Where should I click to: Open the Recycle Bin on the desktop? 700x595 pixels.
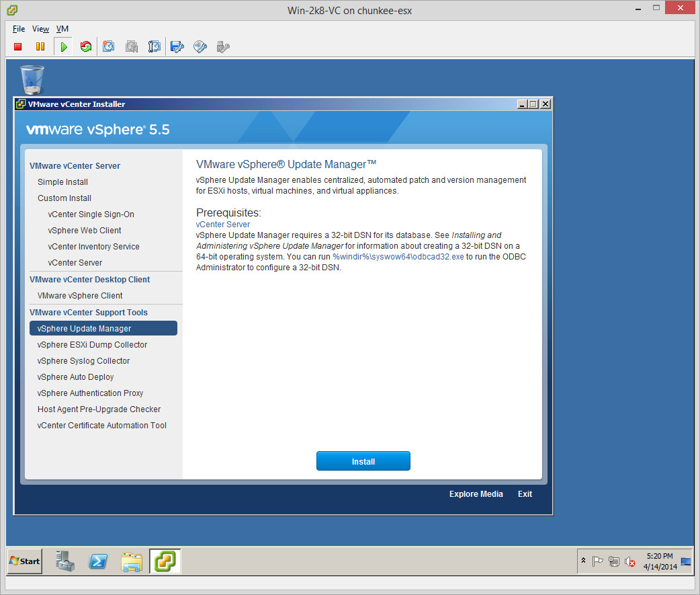(x=32, y=80)
